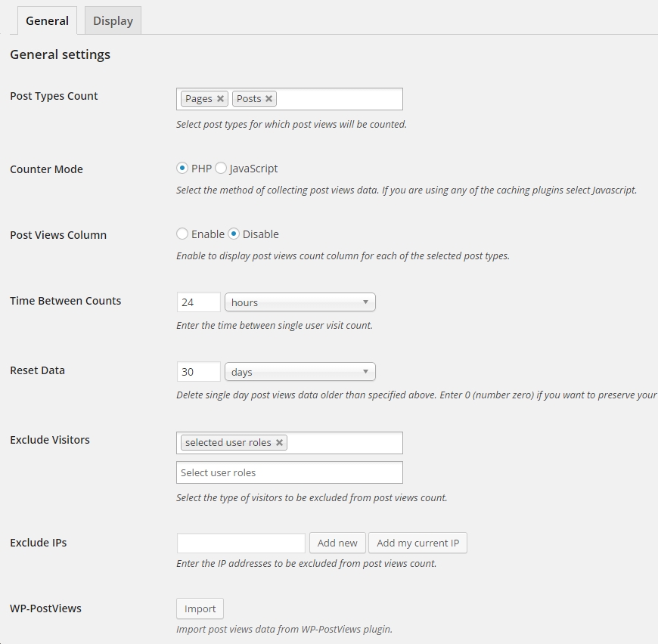Click empty area of Post Types Count box
Image resolution: width=658 pixels, height=644 pixels.
point(340,99)
